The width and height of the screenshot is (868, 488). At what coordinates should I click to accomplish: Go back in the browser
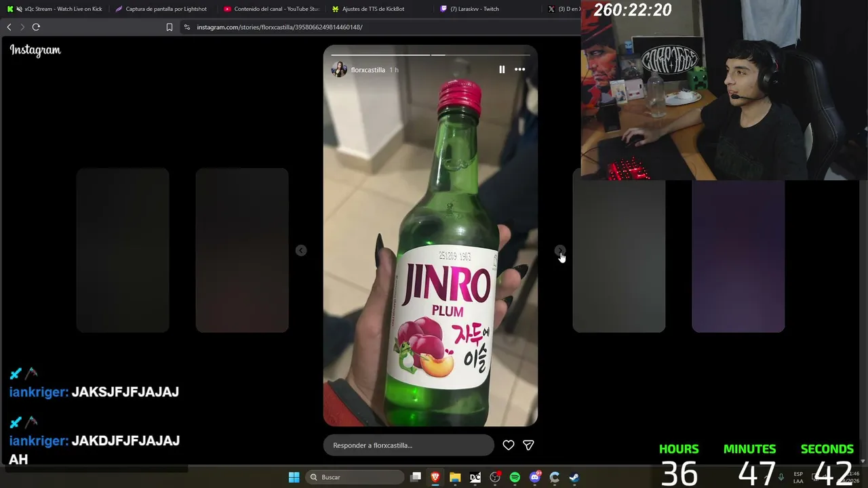click(x=9, y=27)
